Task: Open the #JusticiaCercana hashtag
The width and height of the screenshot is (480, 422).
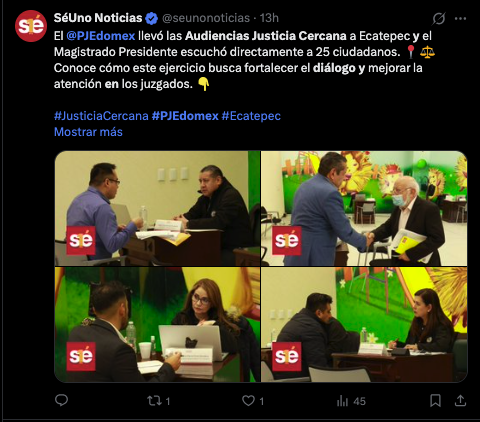Action: 101,116
